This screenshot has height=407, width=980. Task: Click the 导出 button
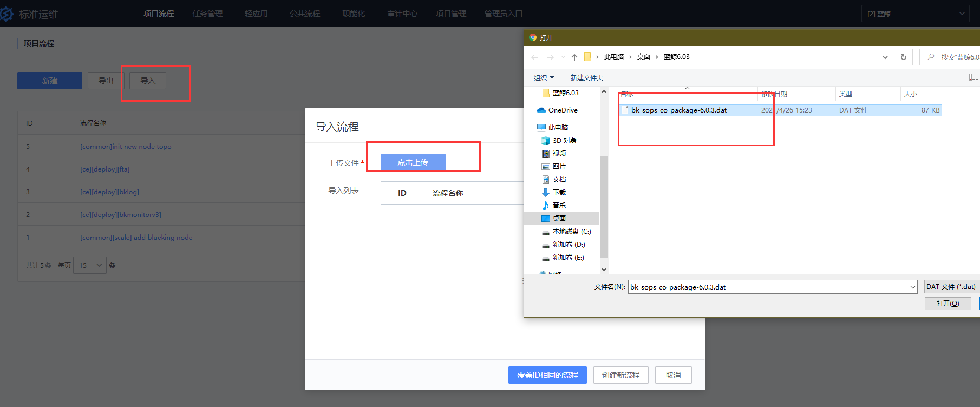[106, 81]
